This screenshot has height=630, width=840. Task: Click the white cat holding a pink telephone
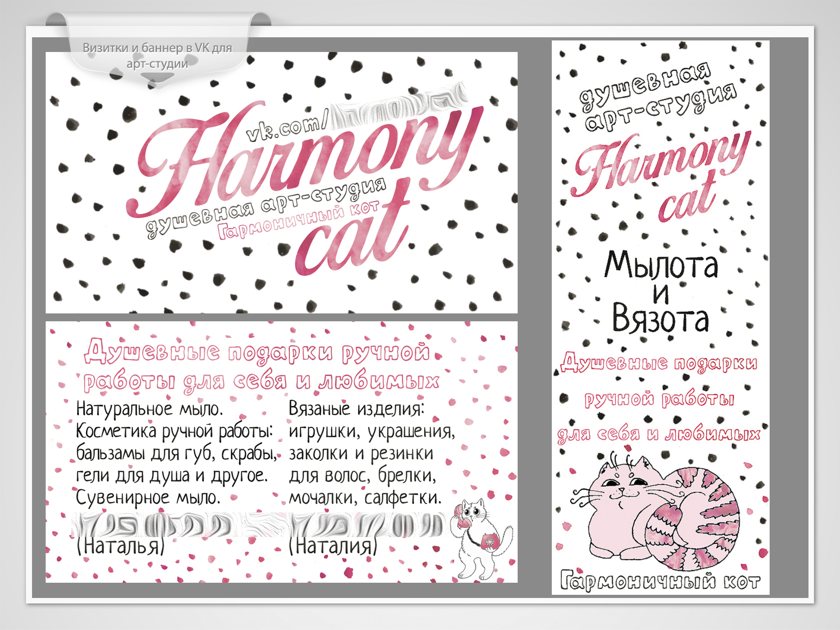pos(480,538)
